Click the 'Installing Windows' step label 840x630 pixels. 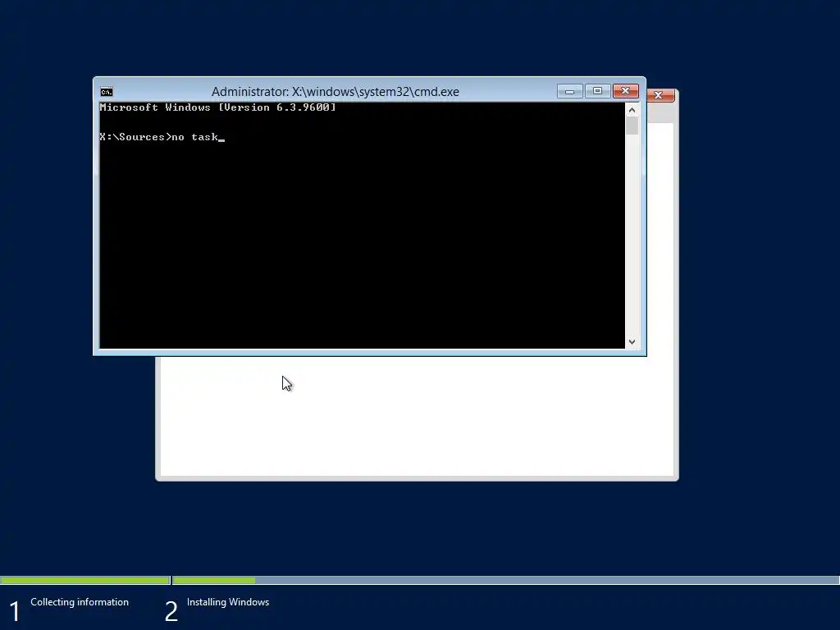tap(228, 602)
